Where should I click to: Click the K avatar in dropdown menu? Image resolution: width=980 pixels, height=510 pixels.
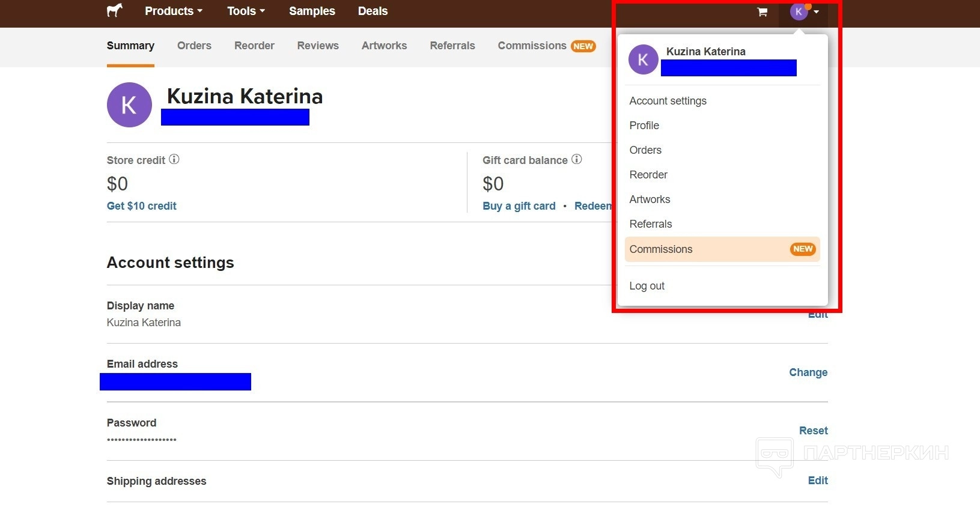click(x=643, y=59)
